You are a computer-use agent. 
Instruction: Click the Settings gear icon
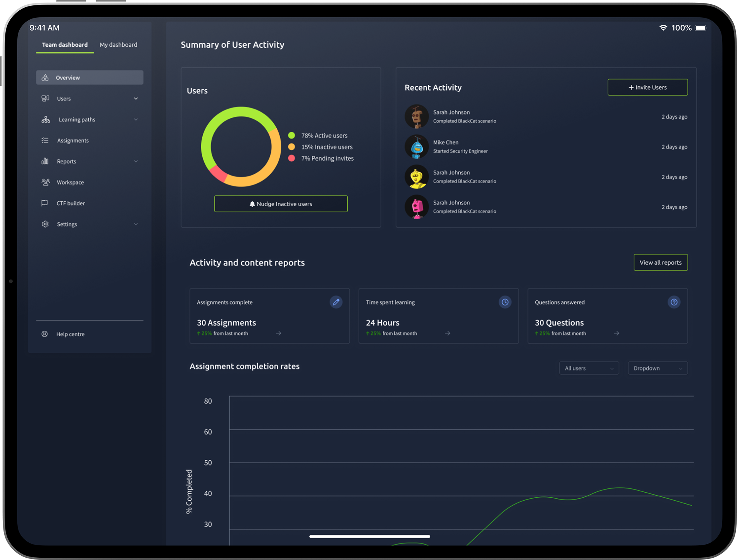(45, 224)
